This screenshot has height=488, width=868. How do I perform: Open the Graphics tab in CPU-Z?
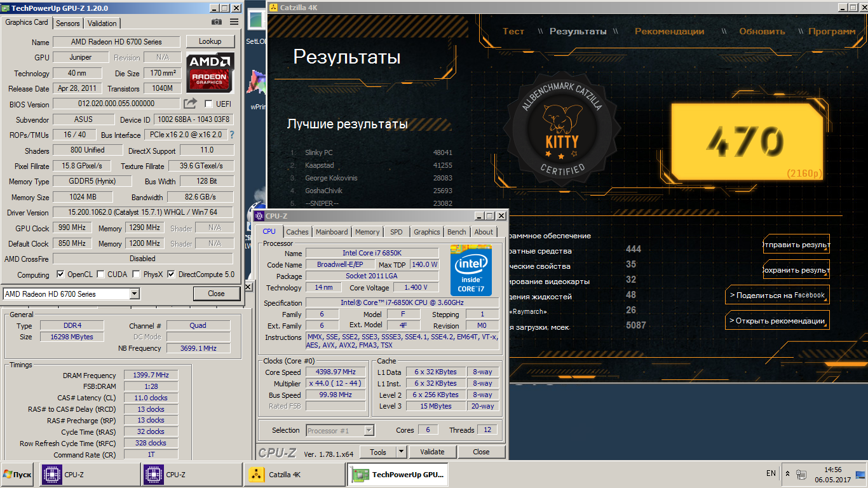(427, 232)
